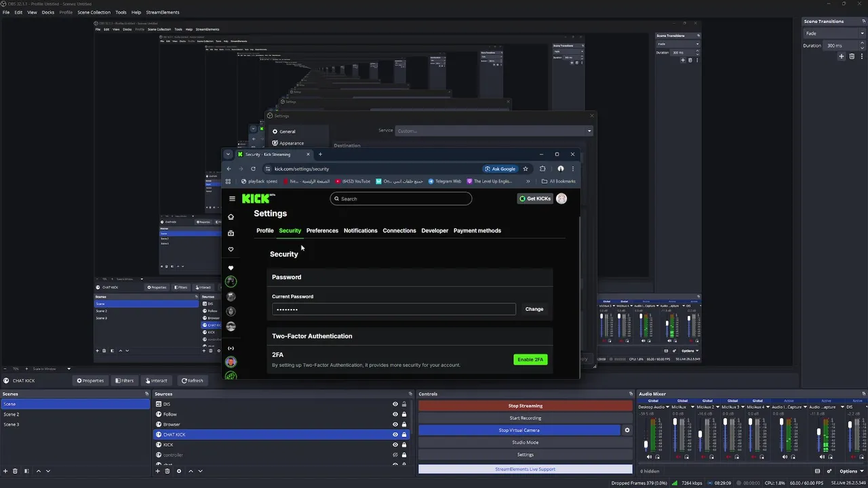Remove selected source with trash icon
The width and height of the screenshot is (868, 488).
tap(167, 471)
